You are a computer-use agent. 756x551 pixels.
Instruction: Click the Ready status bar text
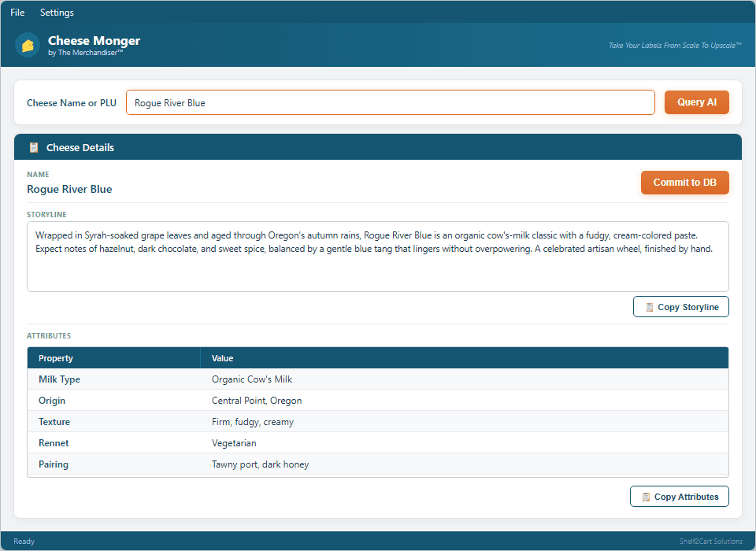click(x=24, y=542)
